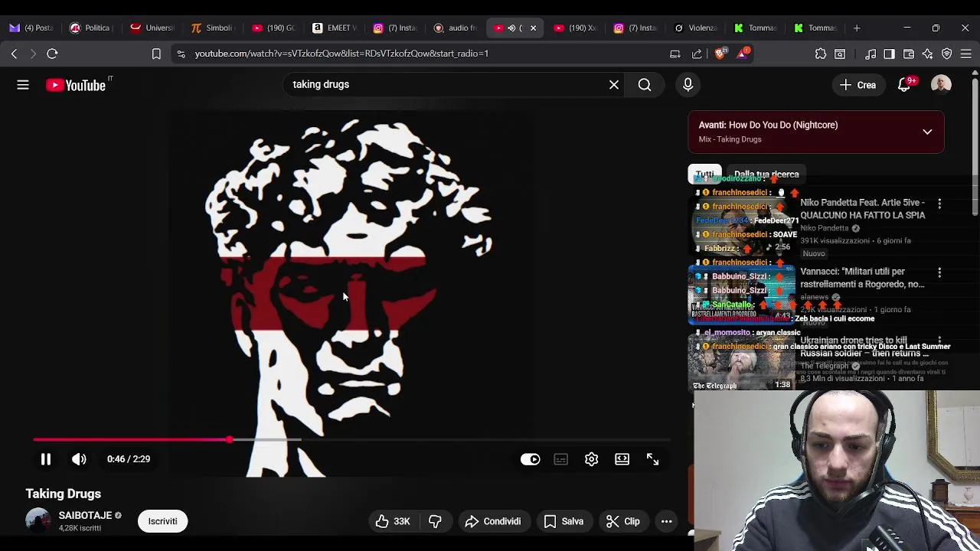Switch to the EMEET Amazon tab
Image resolution: width=980 pixels, height=551 pixels.
tap(333, 28)
